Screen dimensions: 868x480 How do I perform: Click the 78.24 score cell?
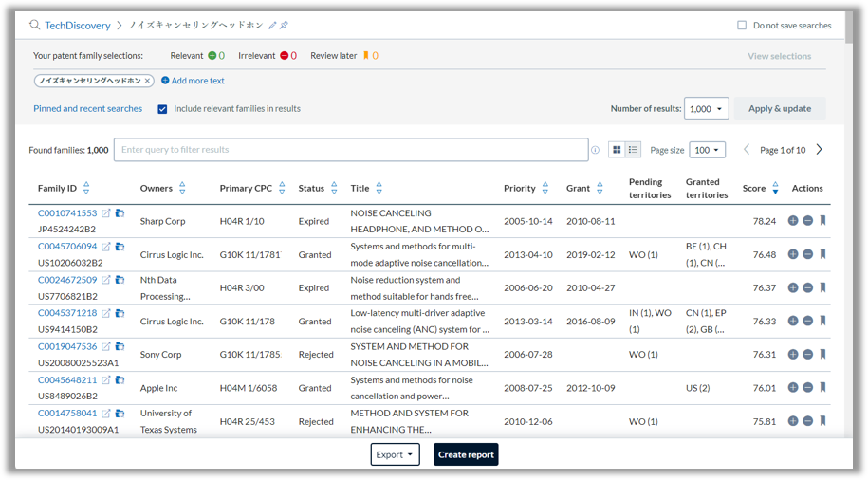coord(764,221)
